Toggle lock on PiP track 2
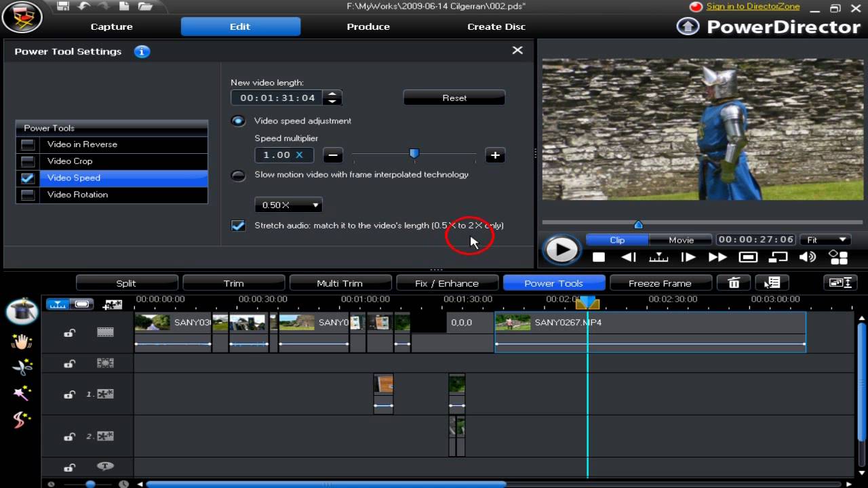This screenshot has height=488, width=868. [69, 437]
